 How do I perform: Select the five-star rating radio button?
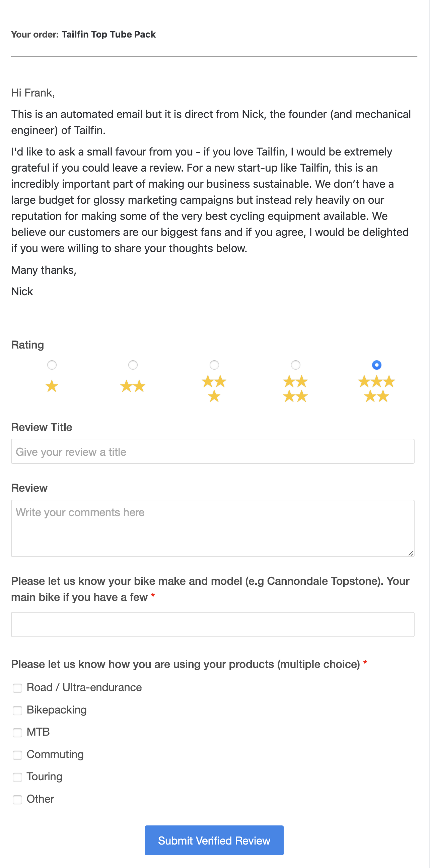click(x=376, y=365)
